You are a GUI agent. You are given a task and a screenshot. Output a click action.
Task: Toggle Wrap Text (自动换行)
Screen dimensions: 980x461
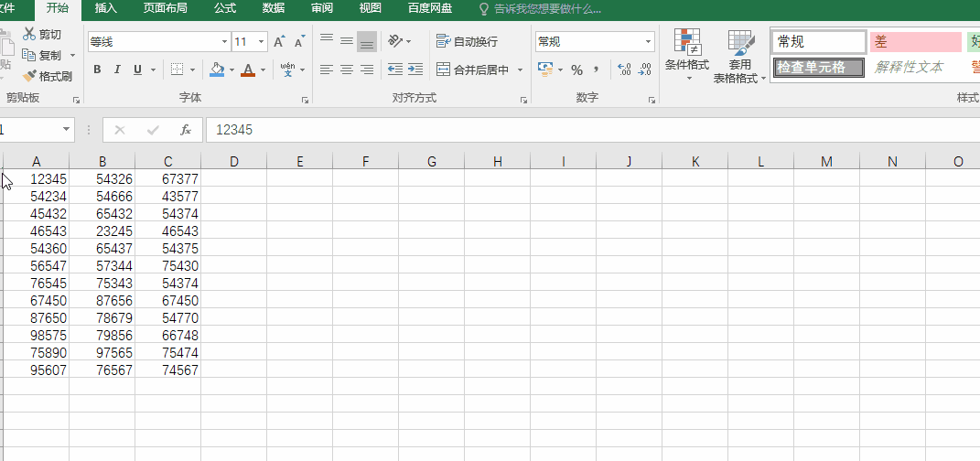click(467, 41)
